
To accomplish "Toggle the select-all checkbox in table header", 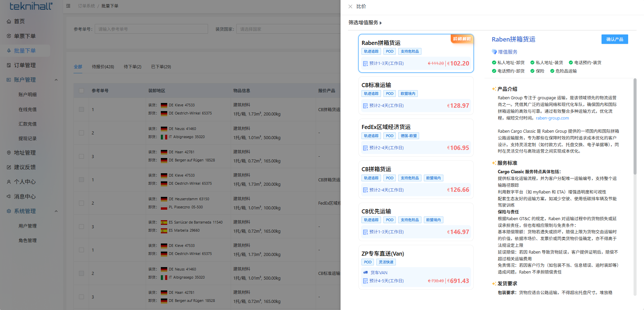I will click(x=81, y=91).
